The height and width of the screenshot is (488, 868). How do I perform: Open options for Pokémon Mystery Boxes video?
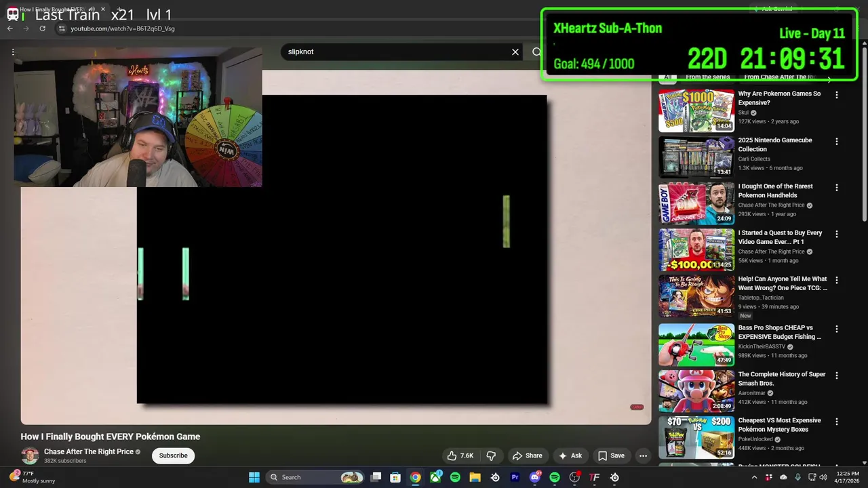click(x=836, y=421)
